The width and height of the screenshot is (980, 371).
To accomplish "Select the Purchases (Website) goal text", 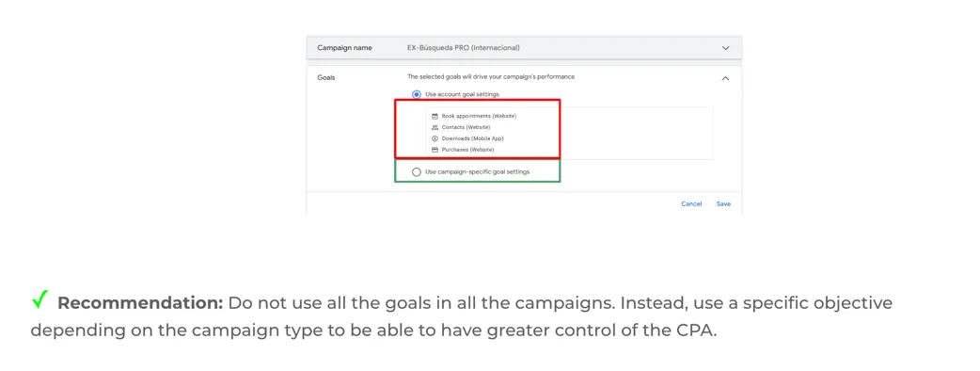I will coord(467,150).
